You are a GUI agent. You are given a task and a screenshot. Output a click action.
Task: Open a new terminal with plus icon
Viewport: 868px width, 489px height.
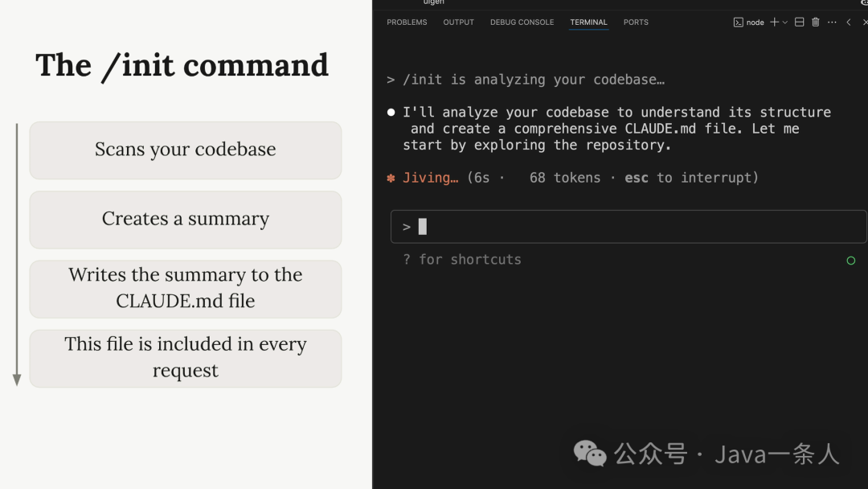(x=774, y=23)
